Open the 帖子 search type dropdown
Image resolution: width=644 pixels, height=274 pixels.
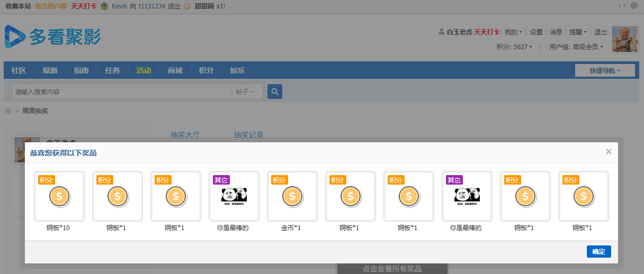(248, 92)
